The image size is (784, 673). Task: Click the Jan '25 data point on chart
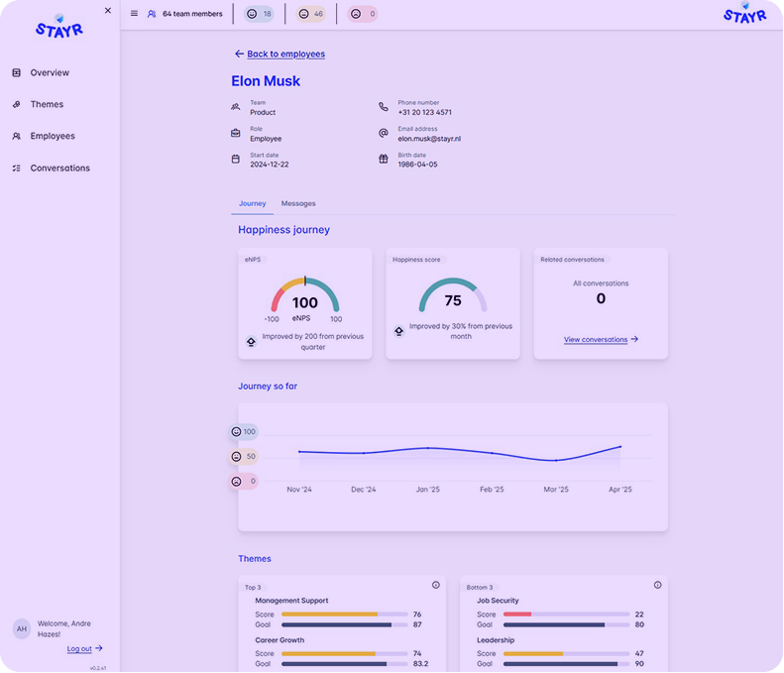tap(427, 448)
